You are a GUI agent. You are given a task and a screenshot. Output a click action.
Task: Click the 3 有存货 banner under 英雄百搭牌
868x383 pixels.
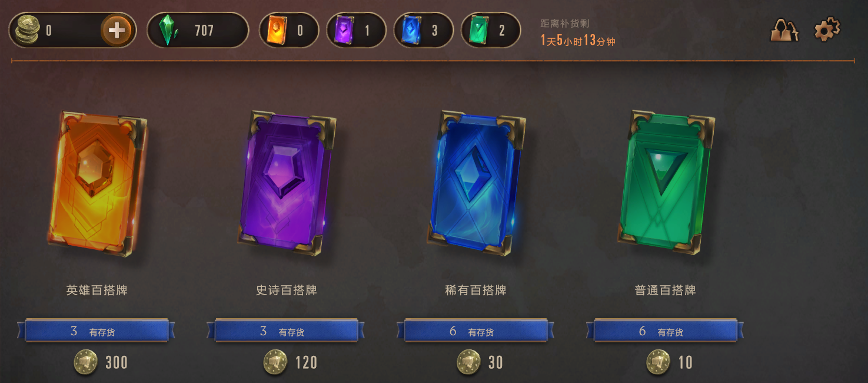(97, 331)
